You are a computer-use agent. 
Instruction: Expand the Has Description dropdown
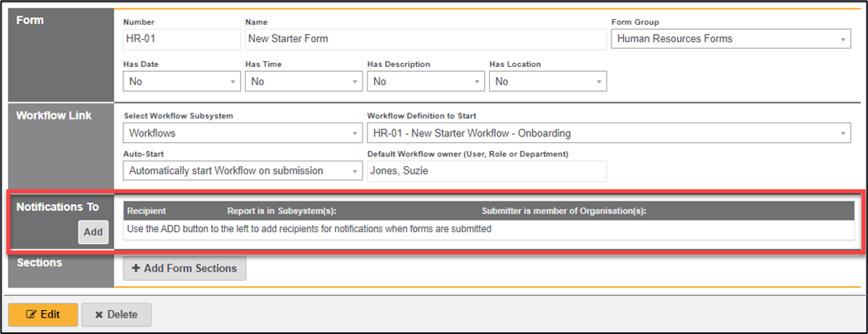425,81
